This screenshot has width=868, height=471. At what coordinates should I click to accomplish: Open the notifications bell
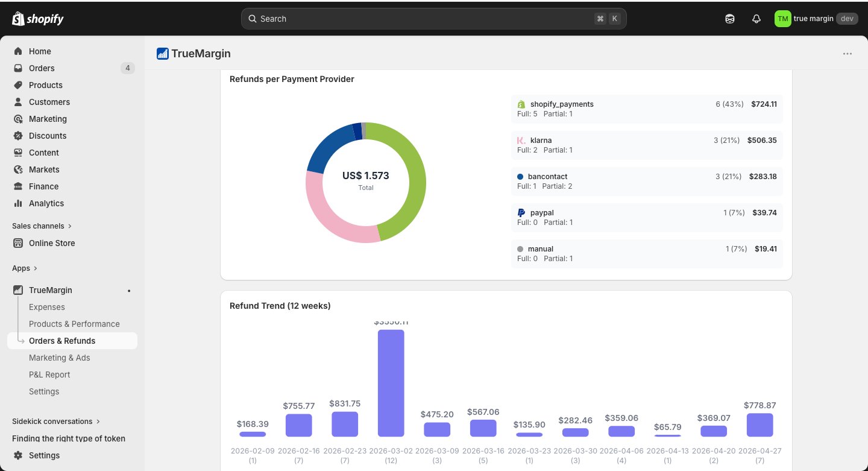coord(756,19)
